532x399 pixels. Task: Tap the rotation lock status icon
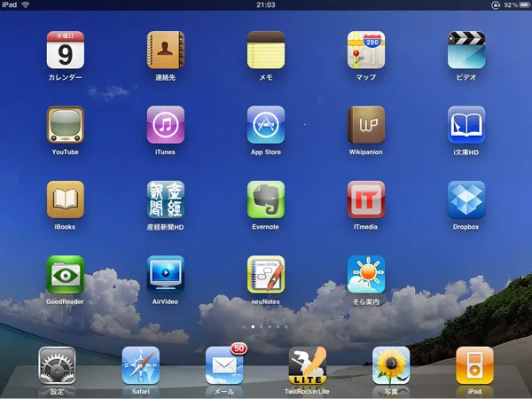(496, 5)
